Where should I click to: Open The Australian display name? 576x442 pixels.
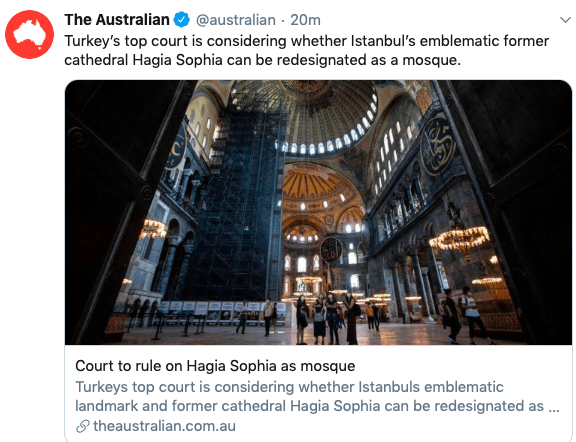pos(117,20)
